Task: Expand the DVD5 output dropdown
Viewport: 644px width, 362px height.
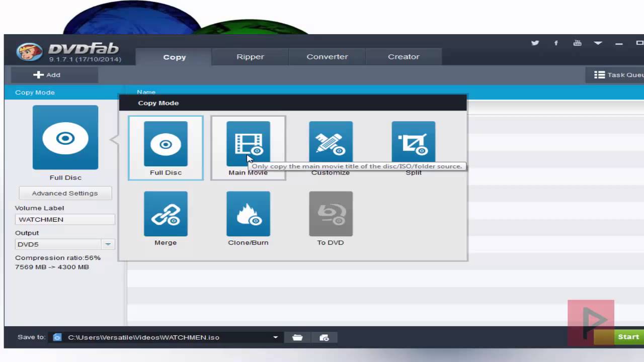Action: (108, 244)
